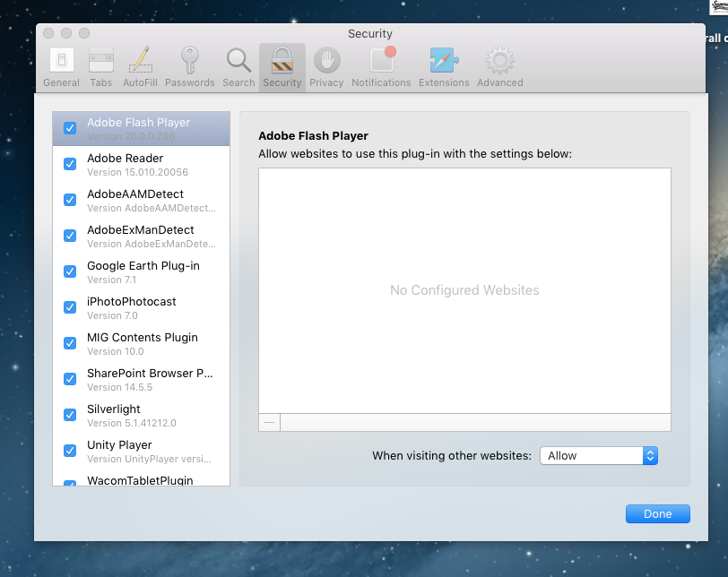
Task: Open the Tabs preferences pane
Action: [100, 68]
